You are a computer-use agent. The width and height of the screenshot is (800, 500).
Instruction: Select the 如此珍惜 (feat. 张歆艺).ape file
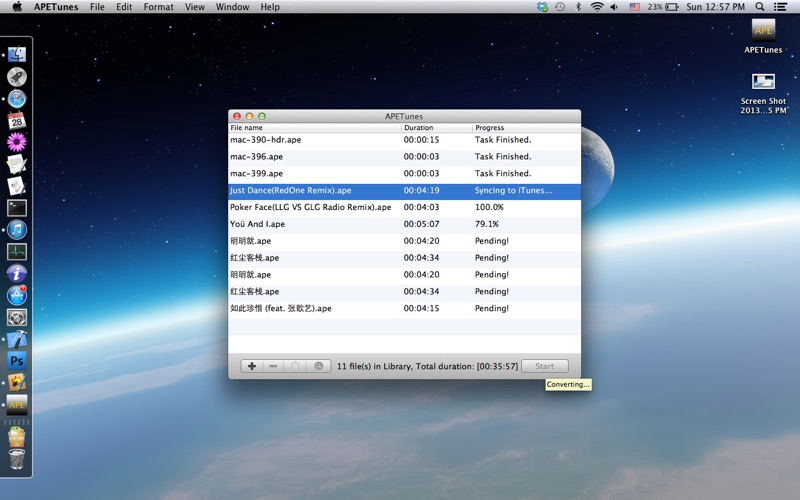404,308
